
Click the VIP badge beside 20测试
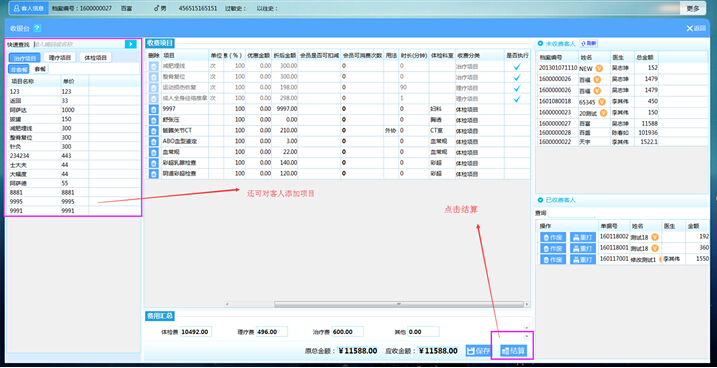click(604, 112)
